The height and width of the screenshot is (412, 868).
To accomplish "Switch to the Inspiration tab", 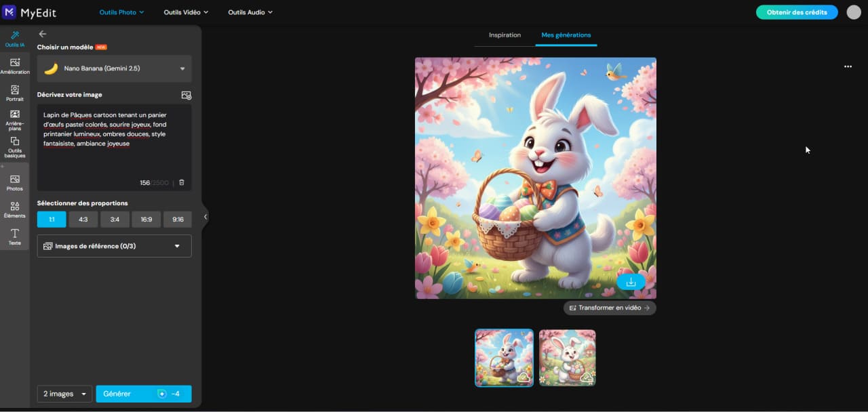I will (505, 35).
